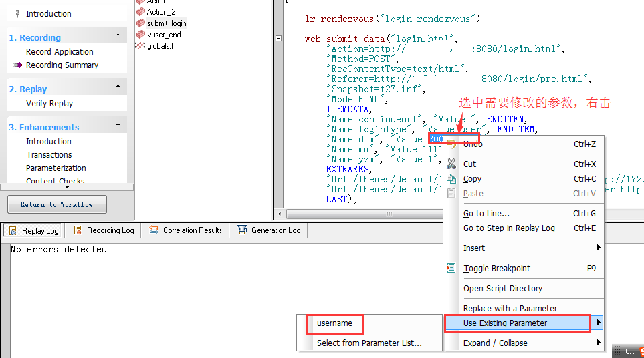644x358 pixels.
Task: Choose Go to Line... menu entry
Action: 524,213
